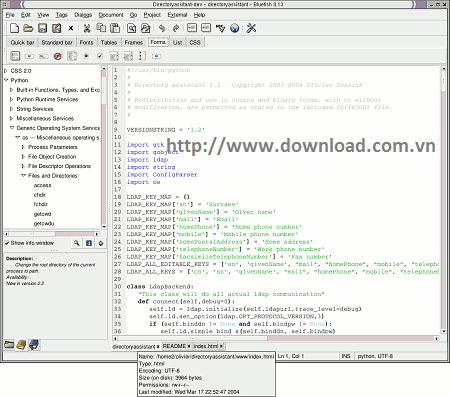Open preferences with the crossed tools icon
Screen dimensions: 450x397
(x=251, y=28)
